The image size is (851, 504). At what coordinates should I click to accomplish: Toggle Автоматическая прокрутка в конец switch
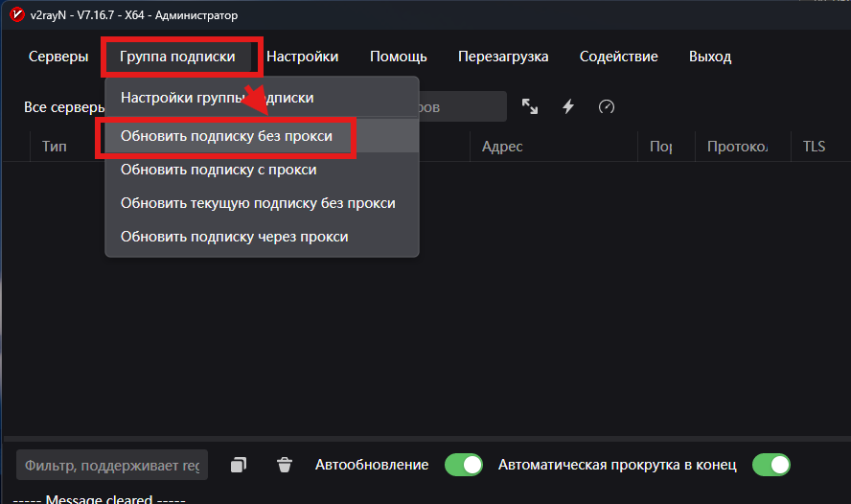[x=771, y=465]
